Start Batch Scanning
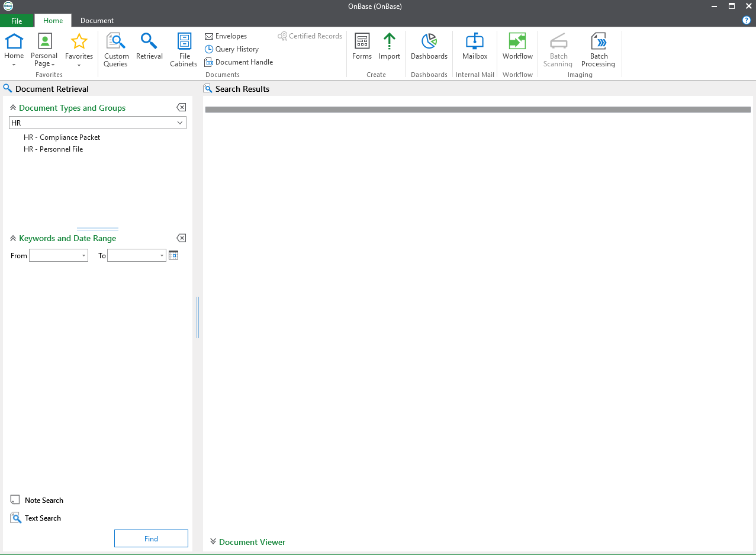The height and width of the screenshot is (555, 756). pyautogui.click(x=558, y=50)
